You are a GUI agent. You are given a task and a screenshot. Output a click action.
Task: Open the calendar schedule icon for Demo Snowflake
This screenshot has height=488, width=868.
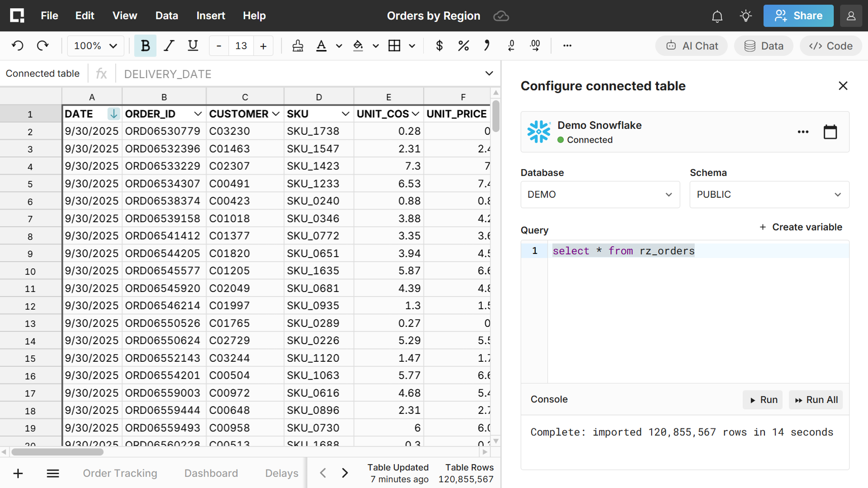click(x=830, y=132)
